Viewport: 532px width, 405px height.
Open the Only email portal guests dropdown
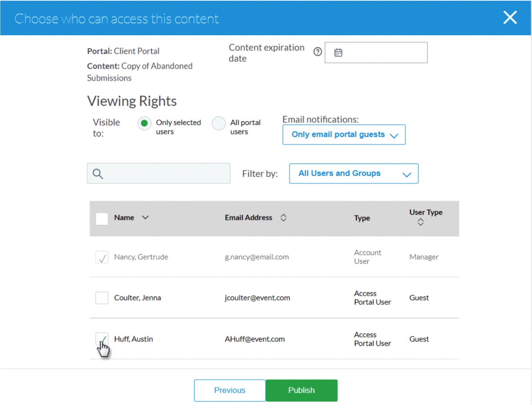pos(344,135)
